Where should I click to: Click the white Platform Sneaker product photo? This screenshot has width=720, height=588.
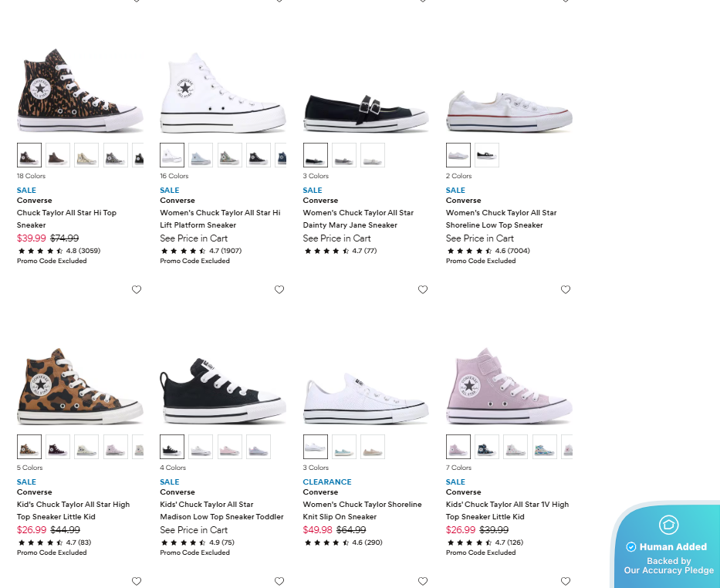222,89
